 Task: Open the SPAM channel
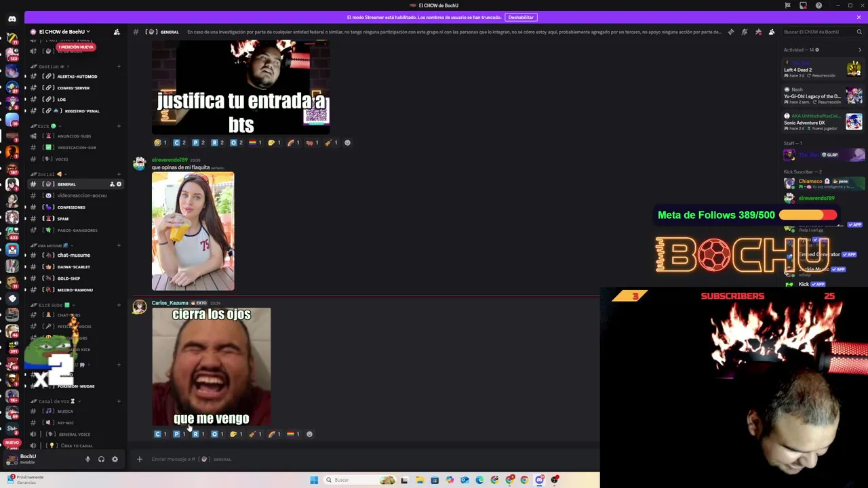pyautogui.click(x=75, y=218)
